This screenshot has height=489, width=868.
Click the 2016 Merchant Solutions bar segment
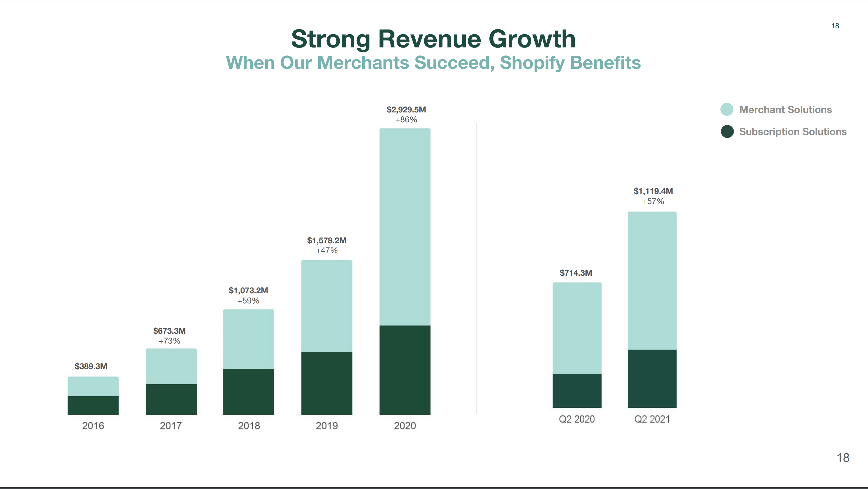[x=93, y=386]
